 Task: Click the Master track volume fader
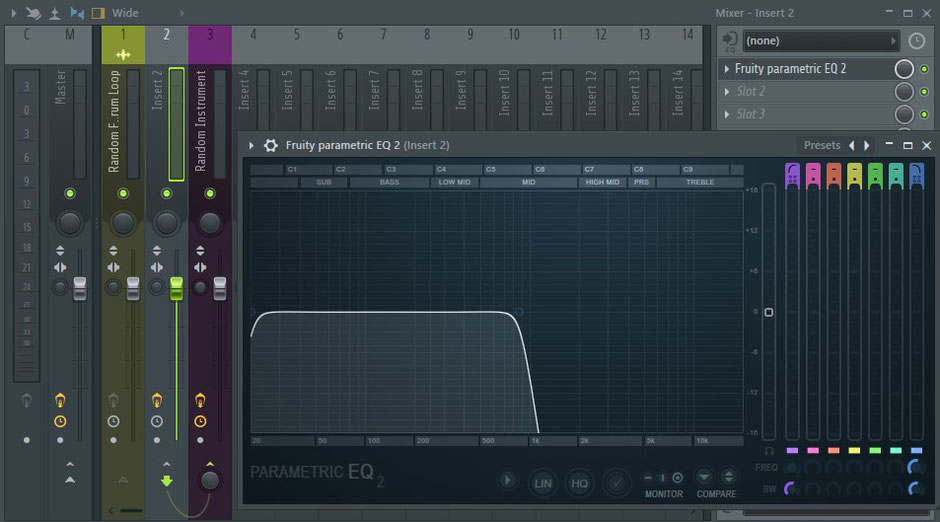click(80, 288)
